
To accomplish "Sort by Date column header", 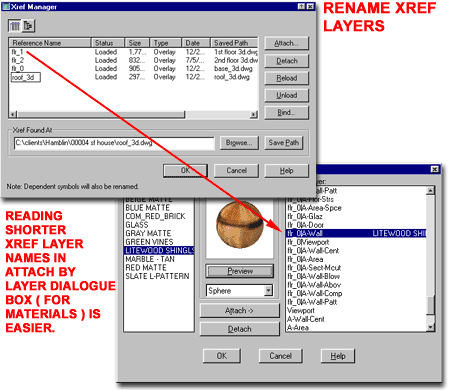I will (x=196, y=43).
